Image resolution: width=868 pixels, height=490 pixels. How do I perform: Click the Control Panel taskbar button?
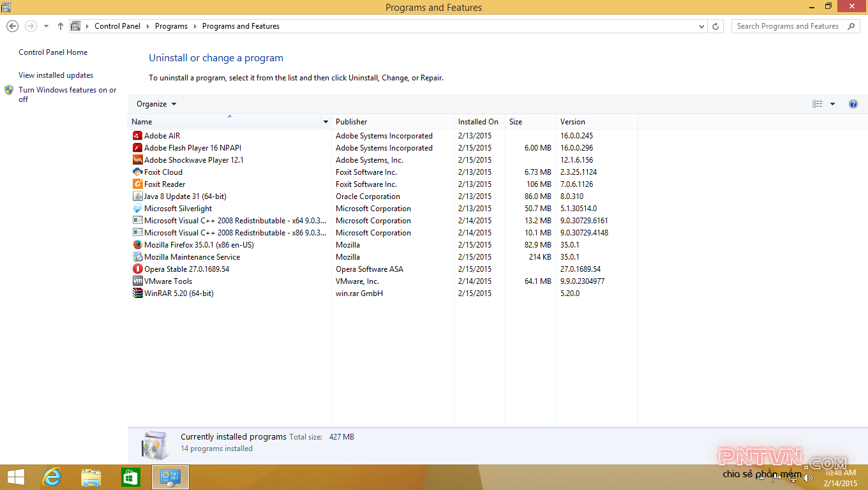click(x=170, y=477)
